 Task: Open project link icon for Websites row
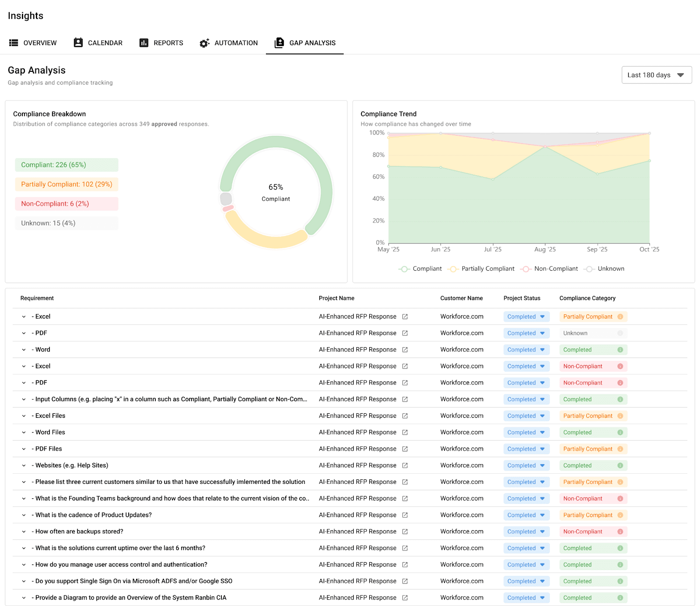405,465
